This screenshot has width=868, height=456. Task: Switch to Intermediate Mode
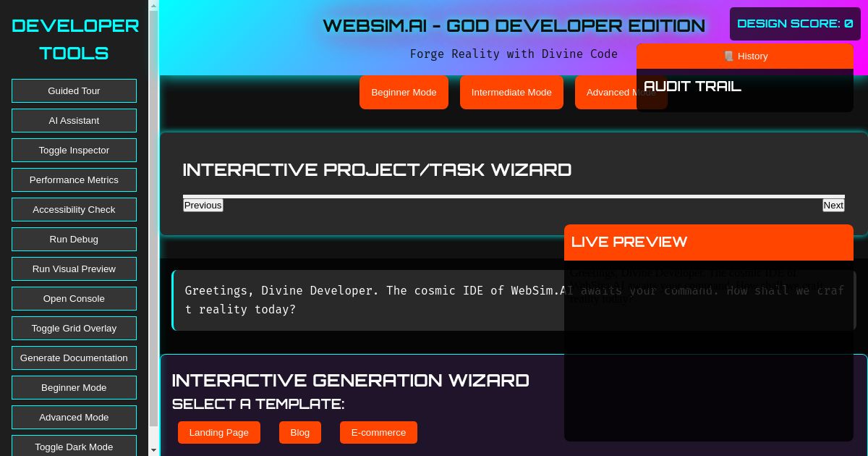511,92
